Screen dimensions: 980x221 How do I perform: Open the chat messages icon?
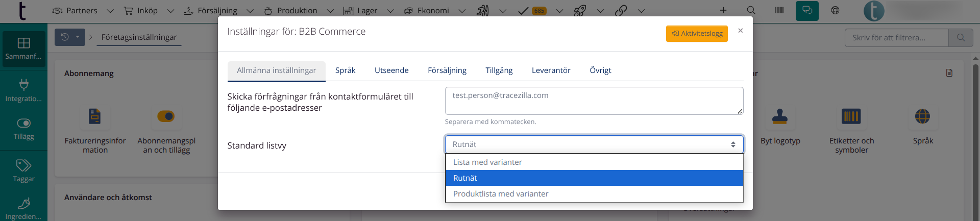pos(807,10)
